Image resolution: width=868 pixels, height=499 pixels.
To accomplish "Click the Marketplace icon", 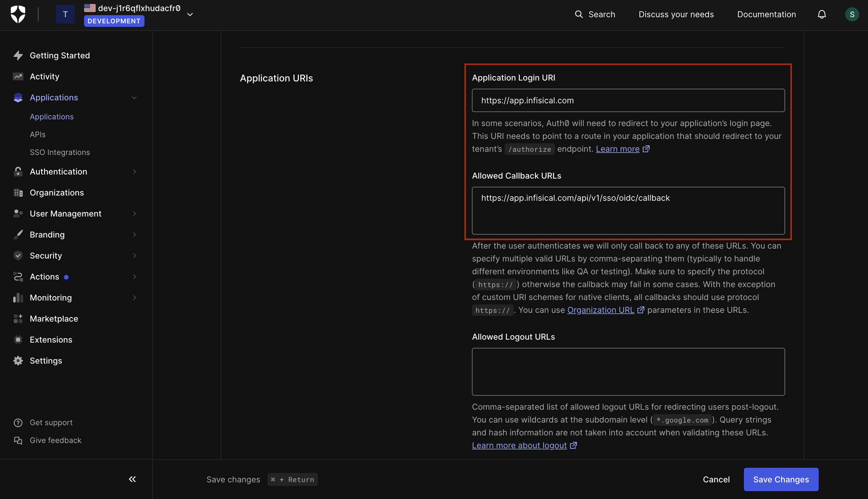I will coord(18,318).
